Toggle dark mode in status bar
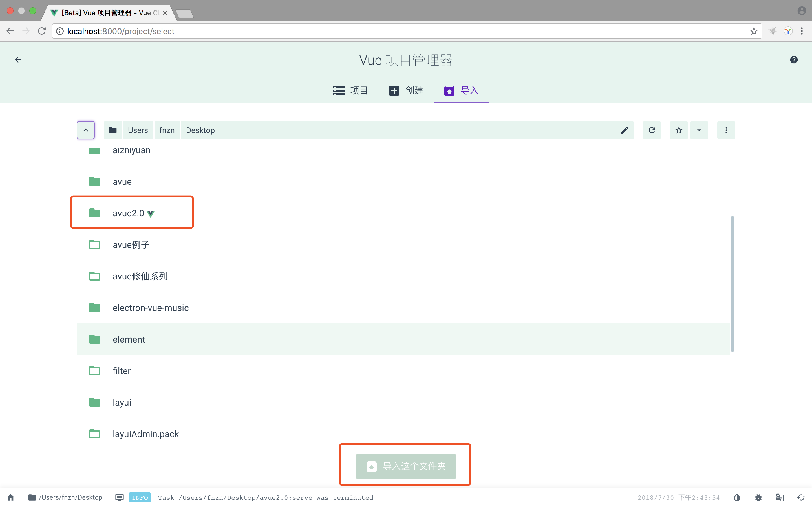812x507 pixels. pos(737,497)
